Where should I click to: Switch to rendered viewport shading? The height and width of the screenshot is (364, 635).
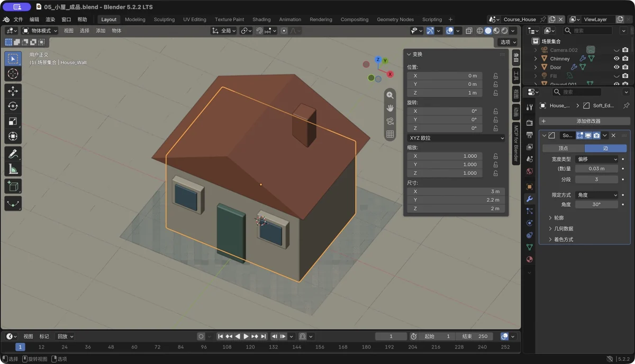tap(505, 31)
